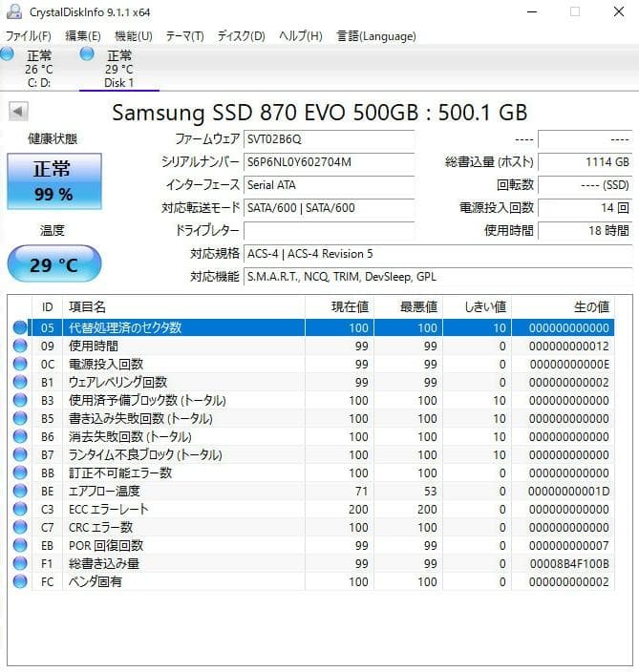The height and width of the screenshot is (672, 639).
Task: Click status orb of row EB POR 回復回数
Action: point(20,545)
